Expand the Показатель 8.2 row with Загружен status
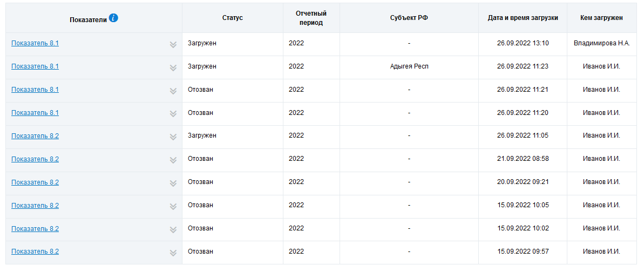This screenshot has width=644, height=272. pos(173,137)
